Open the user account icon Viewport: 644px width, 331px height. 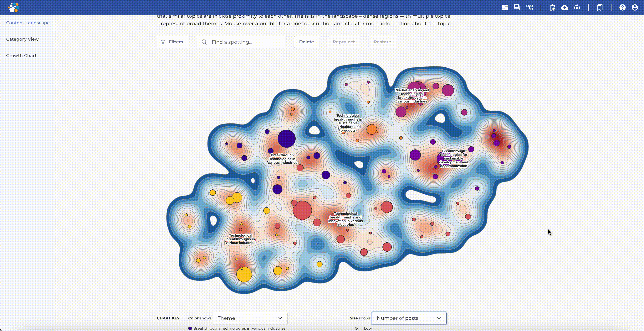click(x=635, y=7)
